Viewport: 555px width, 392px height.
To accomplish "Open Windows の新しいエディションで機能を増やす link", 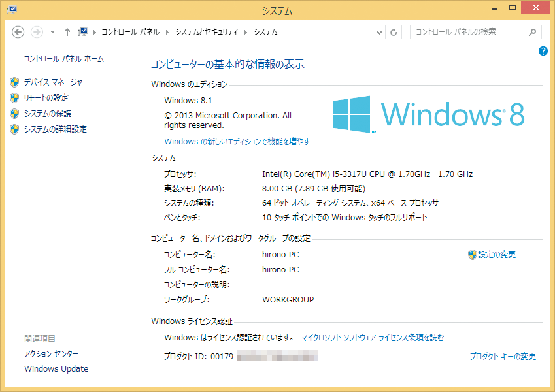I will (x=237, y=142).
